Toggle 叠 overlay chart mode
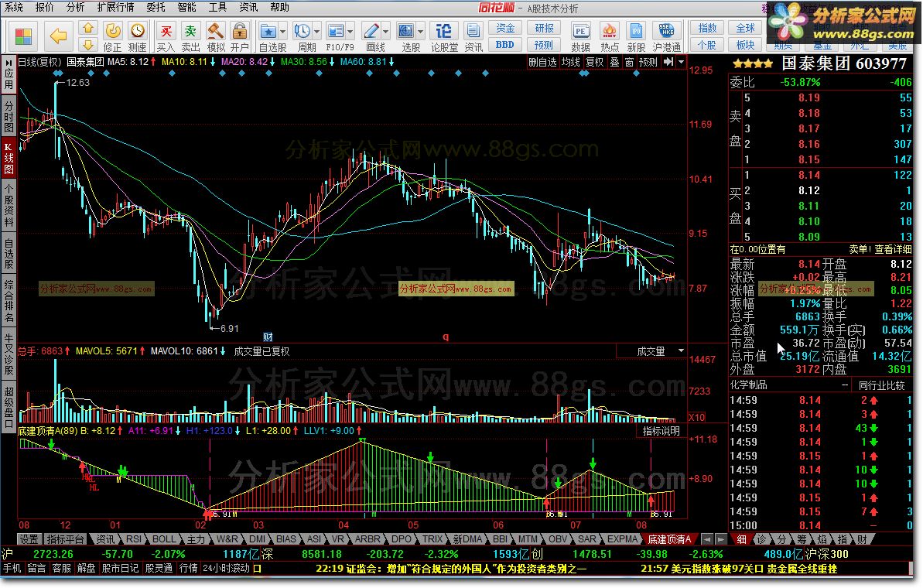923x588 pixels. point(614,62)
